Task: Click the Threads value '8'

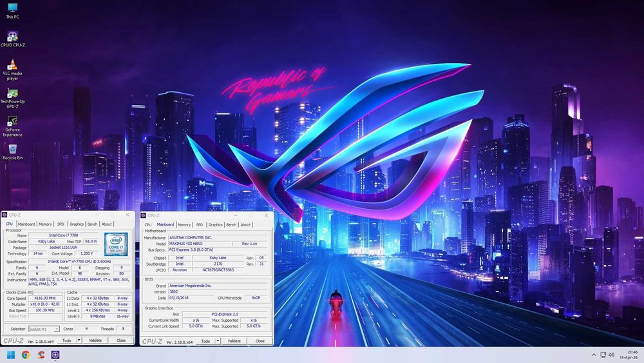Action: pos(123,329)
